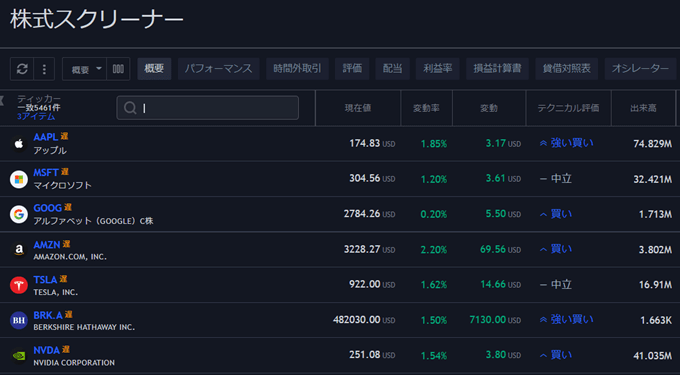Focus the ticker search field

(x=207, y=108)
